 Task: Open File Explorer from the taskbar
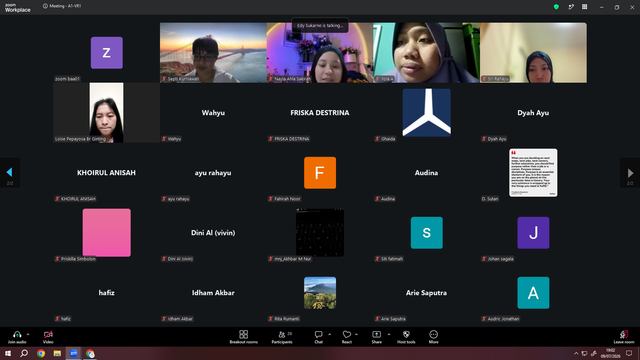[57, 353]
